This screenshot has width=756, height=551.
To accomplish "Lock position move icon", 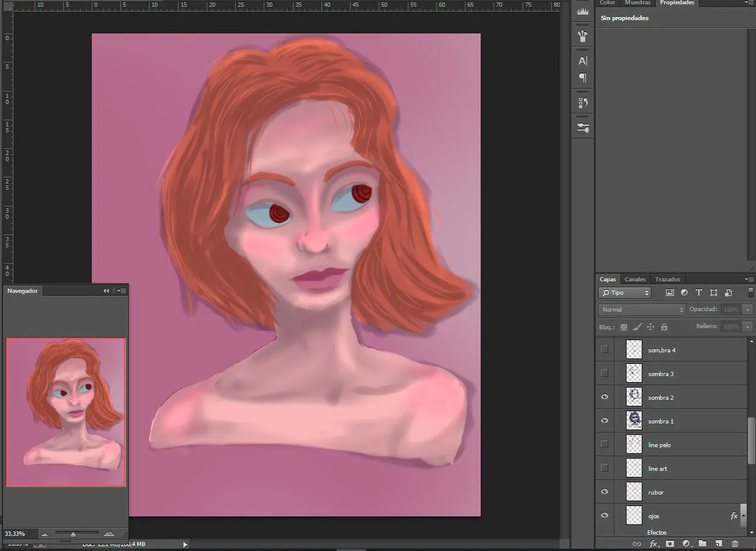I will [650, 327].
